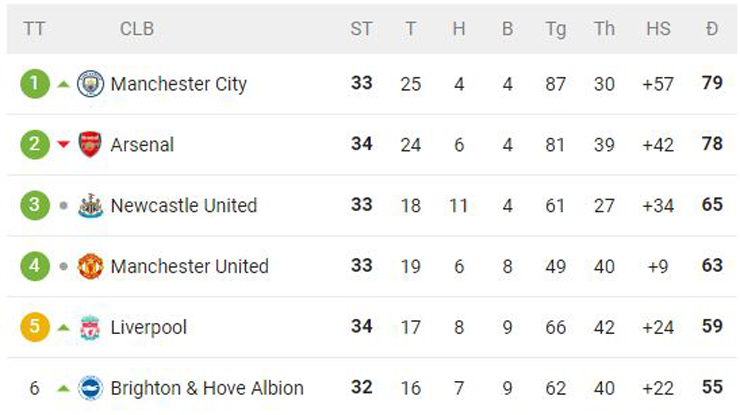Click the yellow rank 5 badge
This screenshot has height=415, width=740.
point(34,328)
